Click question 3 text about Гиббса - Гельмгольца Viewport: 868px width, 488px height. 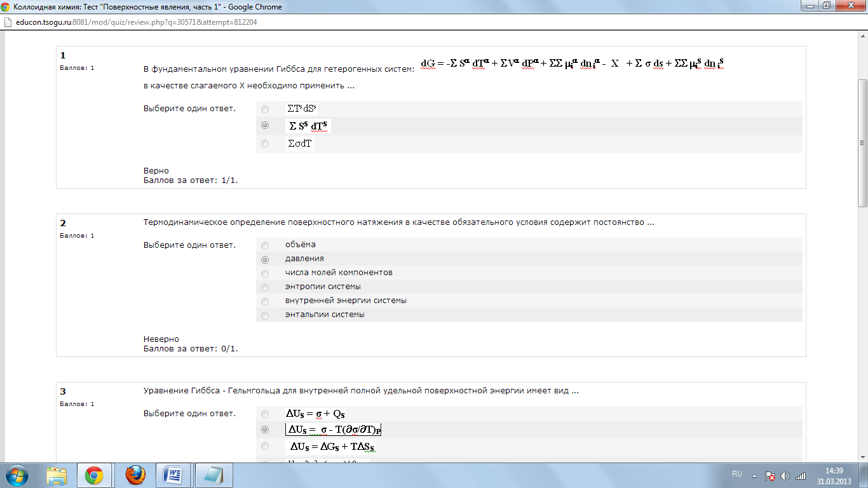point(361,391)
